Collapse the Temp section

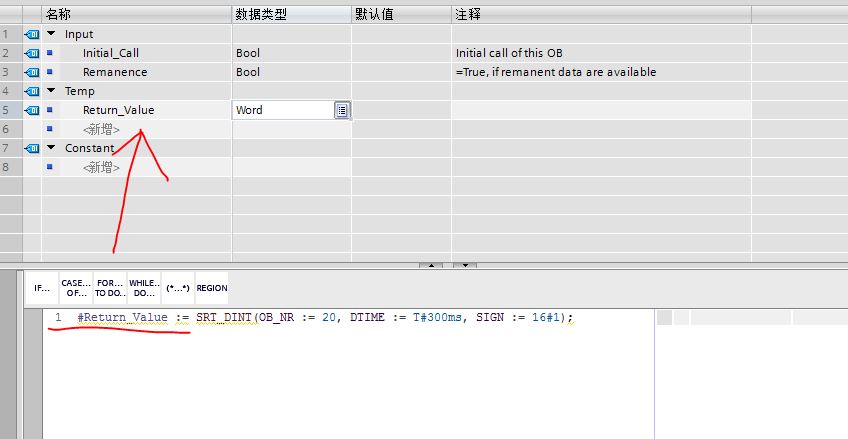point(52,91)
